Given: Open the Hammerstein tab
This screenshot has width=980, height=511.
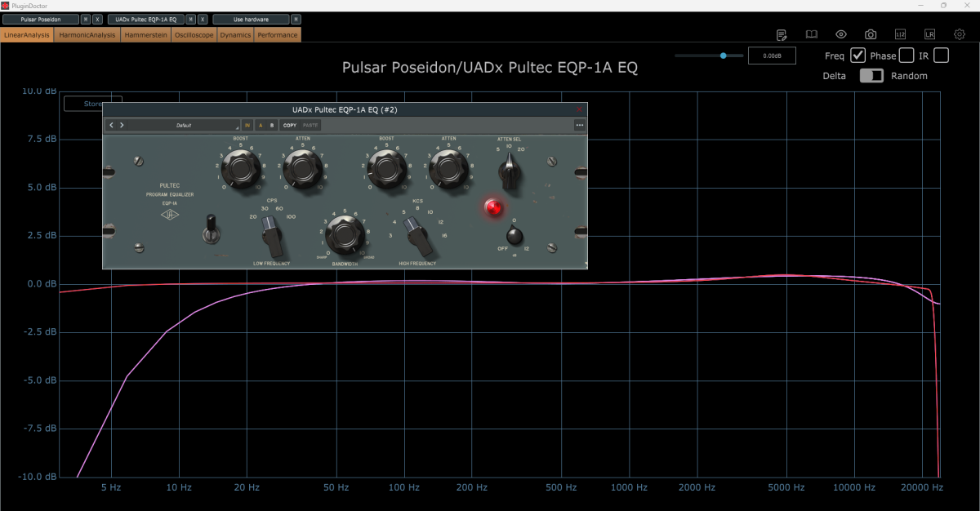Looking at the screenshot, I should 147,35.
